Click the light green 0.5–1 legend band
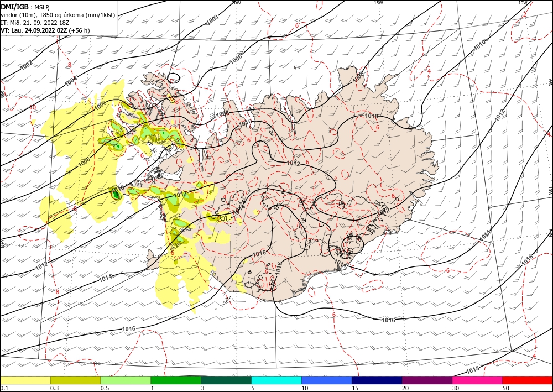Screen dimensions: 553x392 126,380
